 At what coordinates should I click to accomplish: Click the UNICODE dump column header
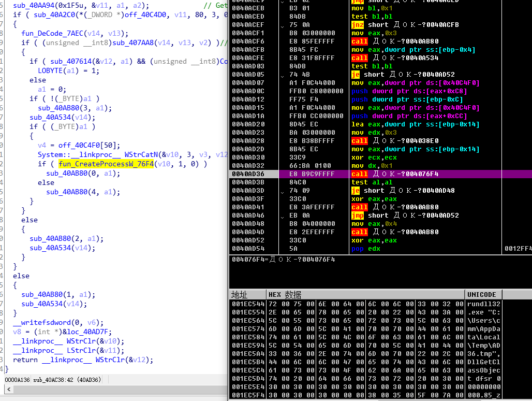483,294
